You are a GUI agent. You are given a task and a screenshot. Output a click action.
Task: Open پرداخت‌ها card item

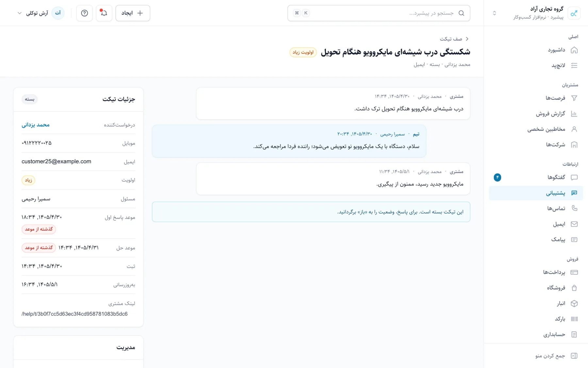pyautogui.click(x=536, y=272)
